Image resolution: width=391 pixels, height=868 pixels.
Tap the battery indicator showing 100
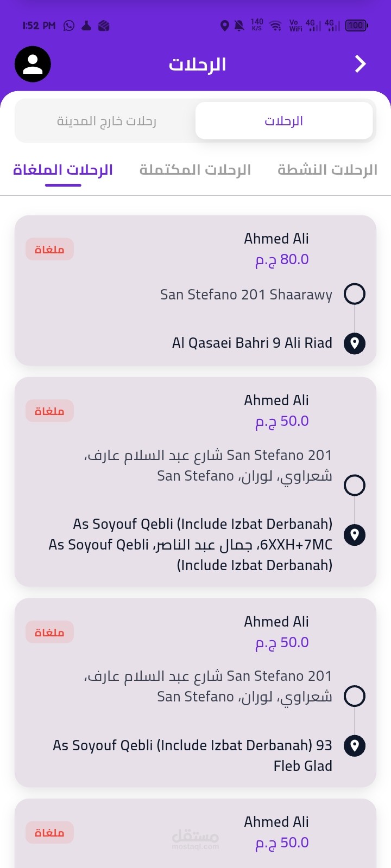pyautogui.click(x=356, y=25)
